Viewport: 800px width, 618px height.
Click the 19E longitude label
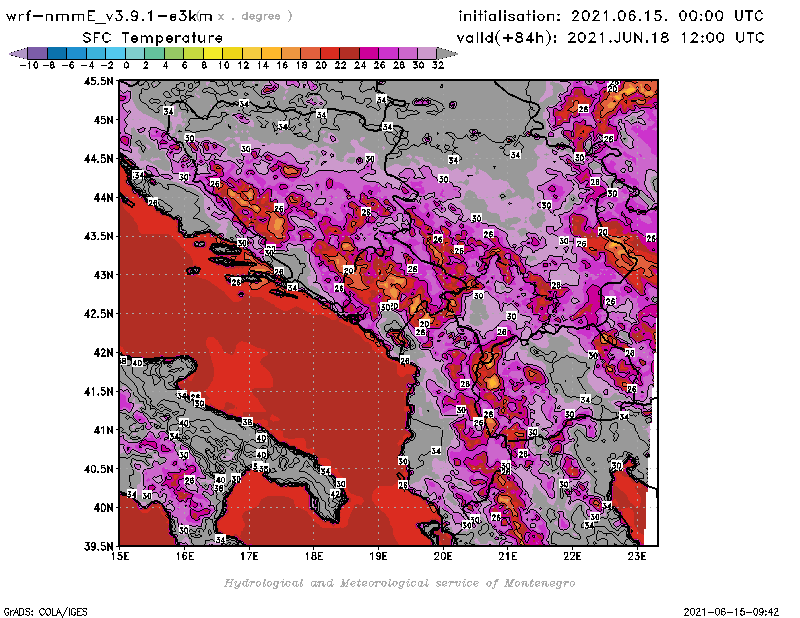[378, 556]
